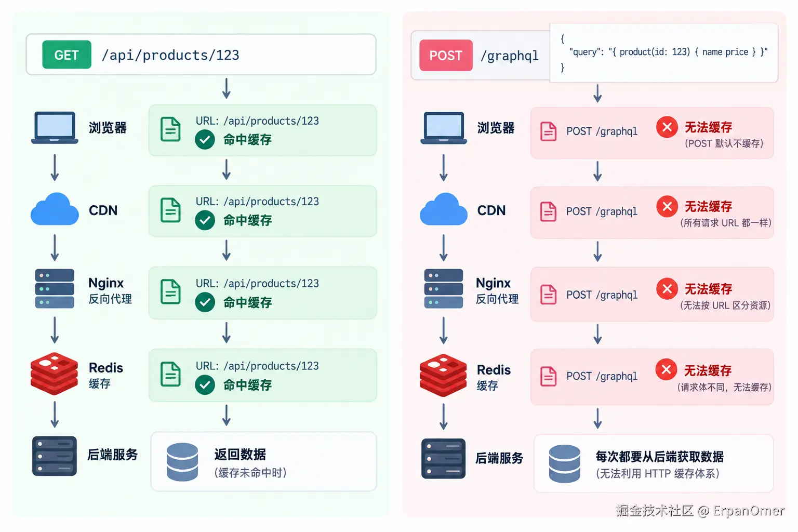
Task: Click green checkmark in browser cache-hit row
Action: [205, 140]
